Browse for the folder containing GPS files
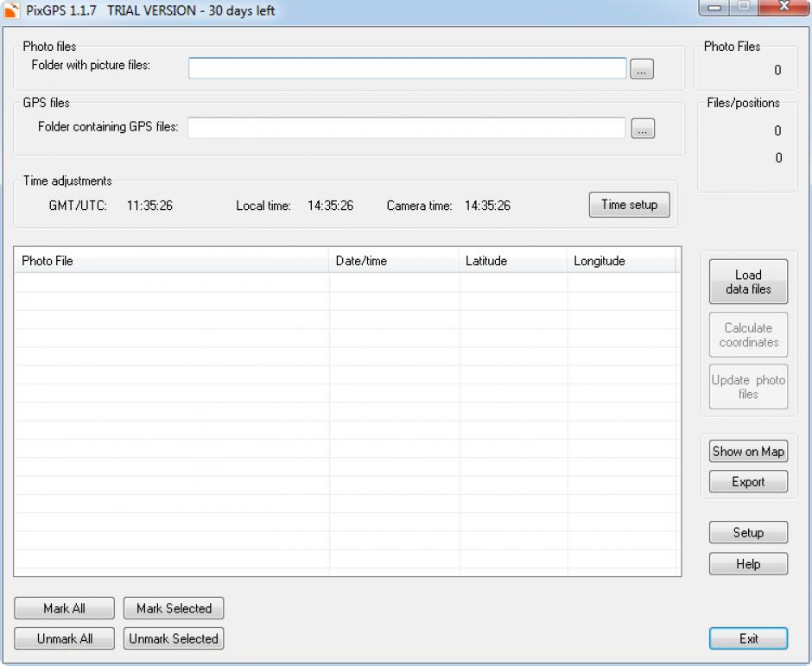 [643, 129]
